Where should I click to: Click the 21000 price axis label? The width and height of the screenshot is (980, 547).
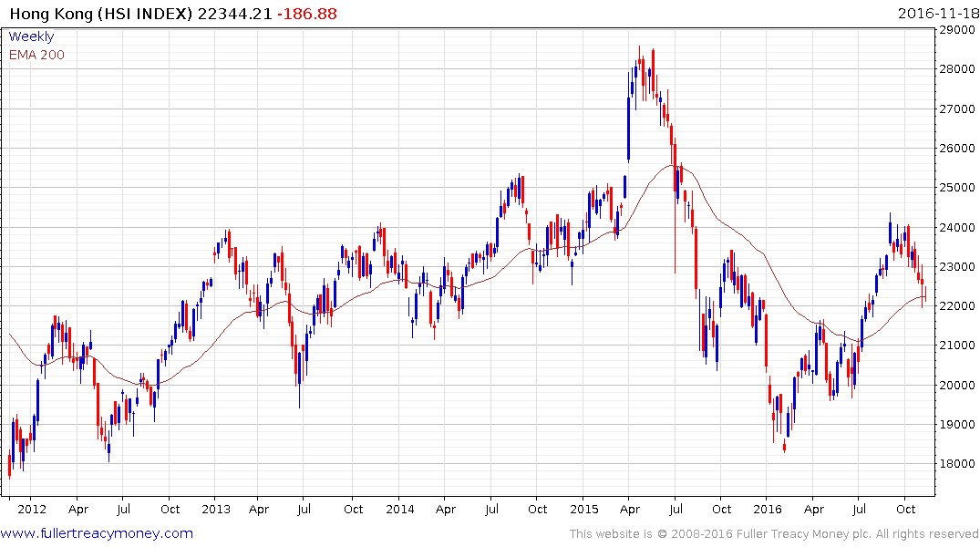tap(957, 346)
